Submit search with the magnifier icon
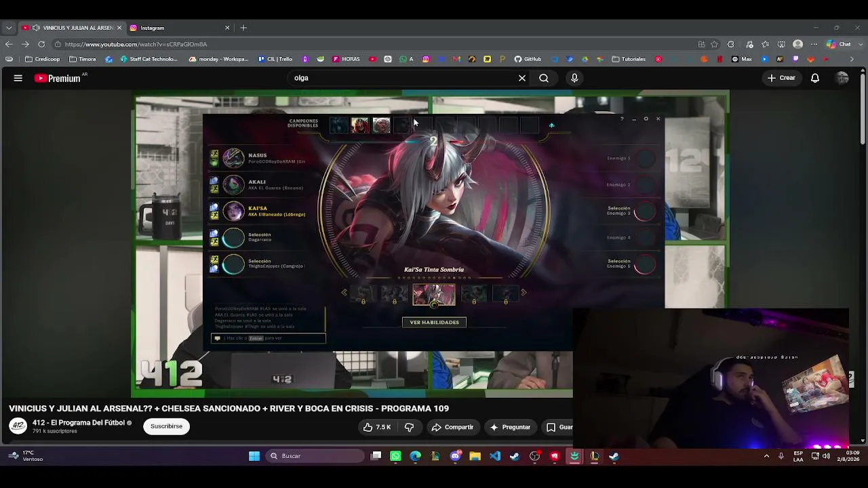The width and height of the screenshot is (868, 488). pyautogui.click(x=544, y=78)
